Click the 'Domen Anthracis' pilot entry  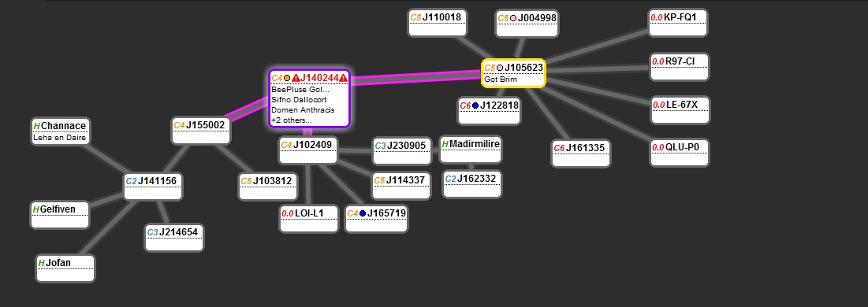pos(303,109)
